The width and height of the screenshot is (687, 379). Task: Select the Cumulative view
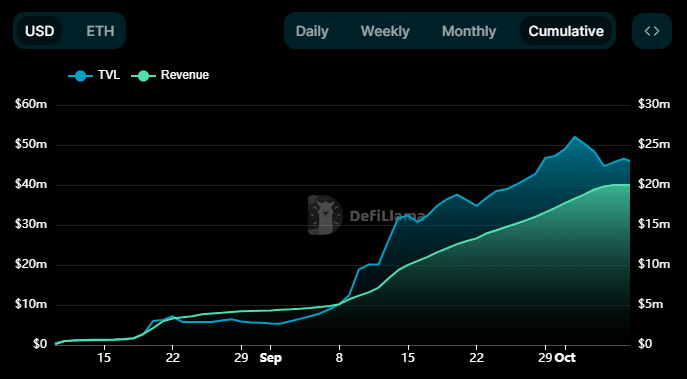click(566, 31)
